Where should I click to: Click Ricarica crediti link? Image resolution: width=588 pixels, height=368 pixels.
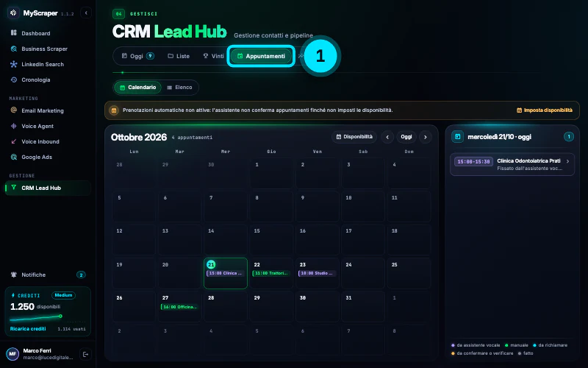28,328
